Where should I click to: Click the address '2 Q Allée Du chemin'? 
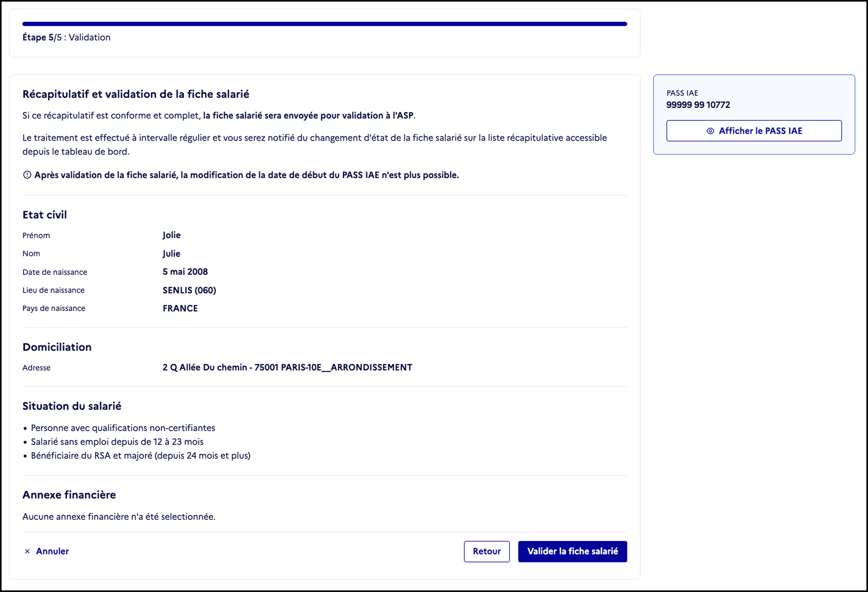205,367
